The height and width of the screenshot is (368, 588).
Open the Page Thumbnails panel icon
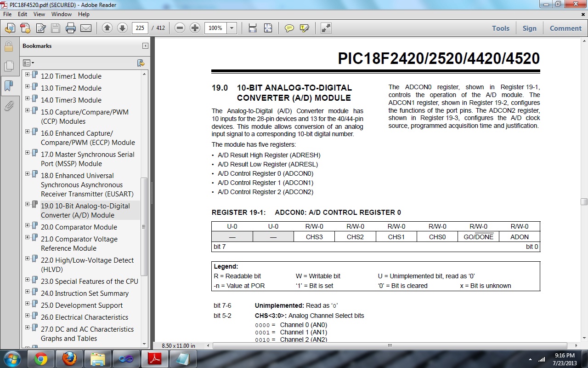point(8,66)
